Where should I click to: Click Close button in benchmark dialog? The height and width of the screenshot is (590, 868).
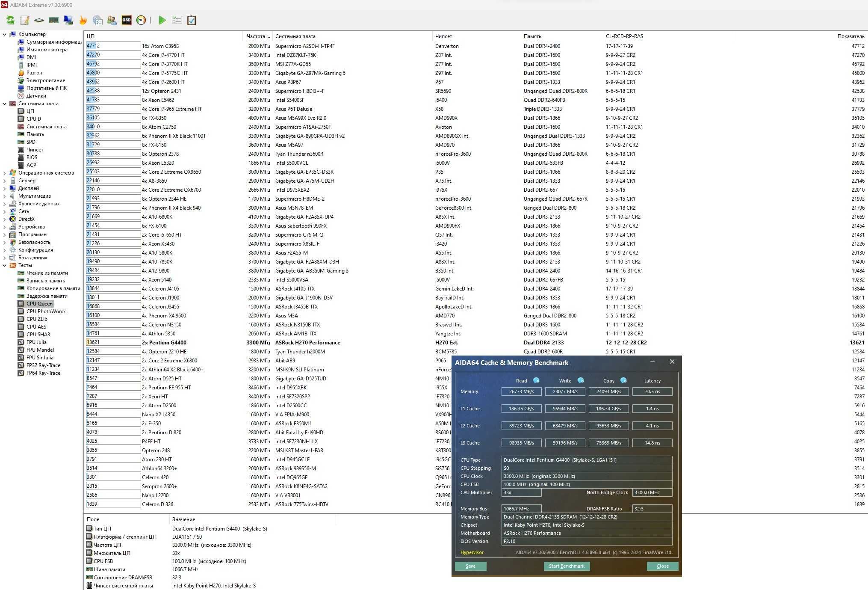pos(662,566)
